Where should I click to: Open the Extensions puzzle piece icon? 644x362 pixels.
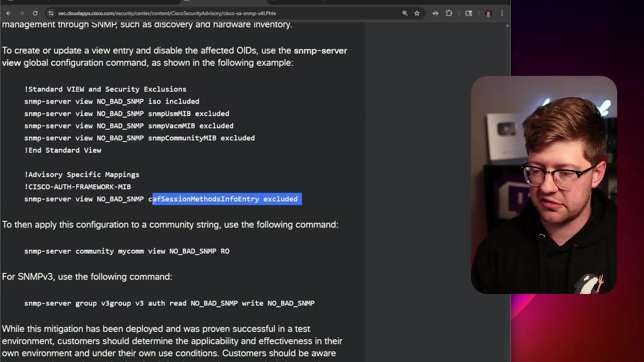click(449, 13)
